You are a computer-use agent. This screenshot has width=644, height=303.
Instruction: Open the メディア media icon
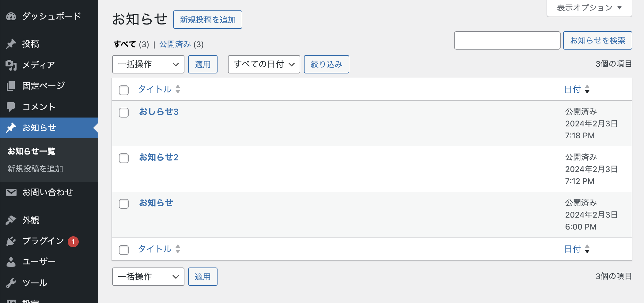pyautogui.click(x=11, y=65)
